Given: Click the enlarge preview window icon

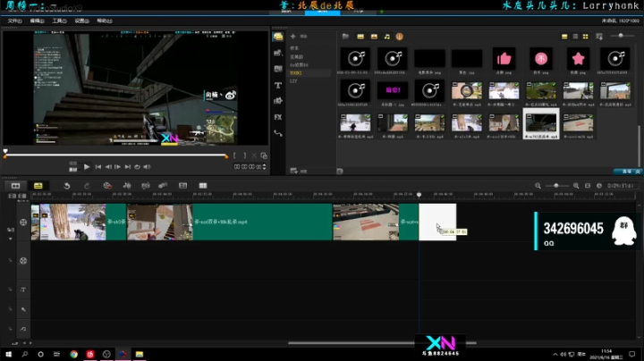Looking at the screenshot, I should pos(264,155).
